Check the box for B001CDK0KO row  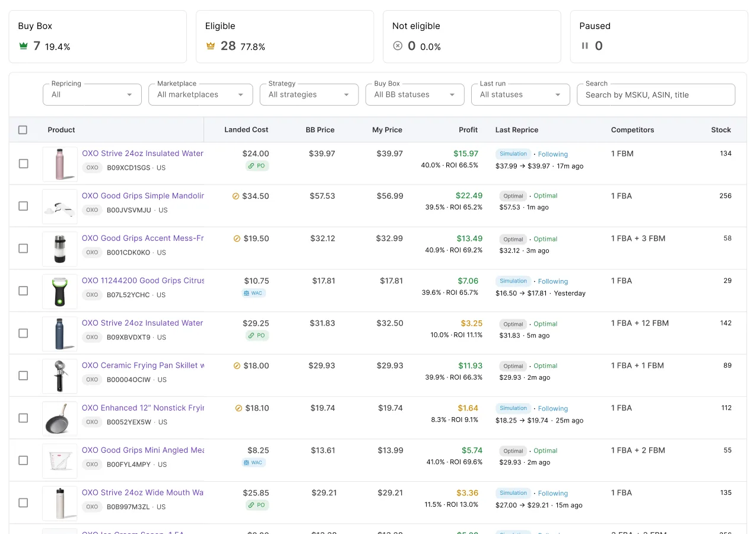[x=23, y=248]
